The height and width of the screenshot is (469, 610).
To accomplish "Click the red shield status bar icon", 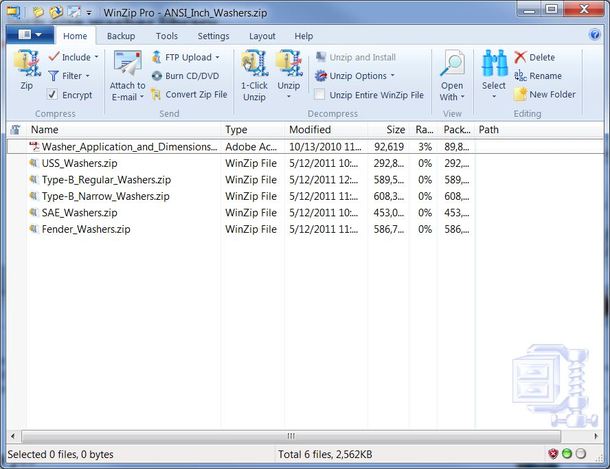I will pyautogui.click(x=553, y=453).
